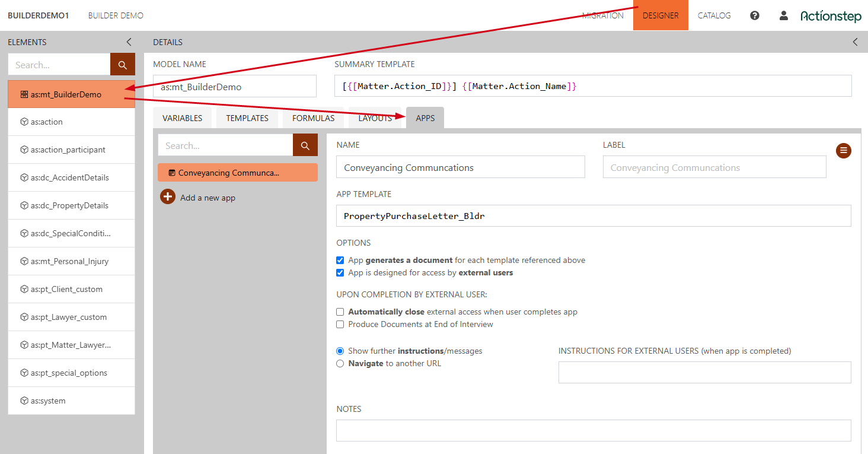Collapse the Elements panel chevron
Viewport: 868px width, 454px height.
pyautogui.click(x=129, y=42)
